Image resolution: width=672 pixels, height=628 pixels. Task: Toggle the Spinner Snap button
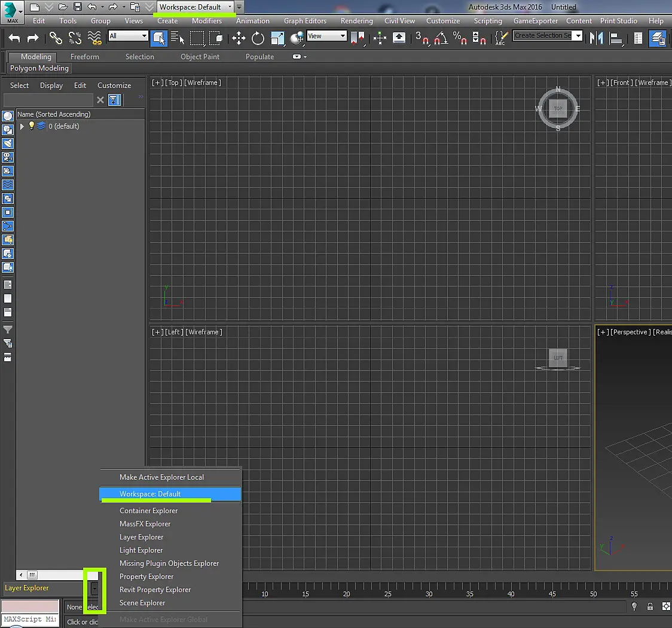(479, 38)
